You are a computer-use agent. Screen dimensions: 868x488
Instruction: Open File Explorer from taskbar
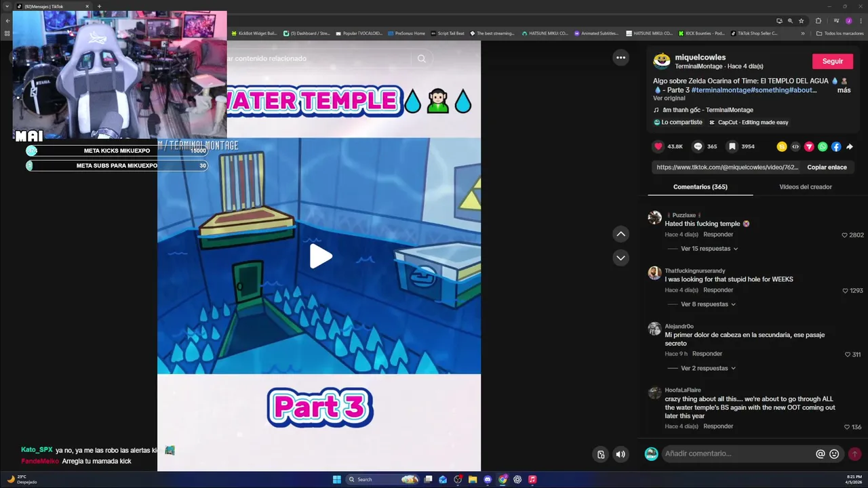point(473,479)
